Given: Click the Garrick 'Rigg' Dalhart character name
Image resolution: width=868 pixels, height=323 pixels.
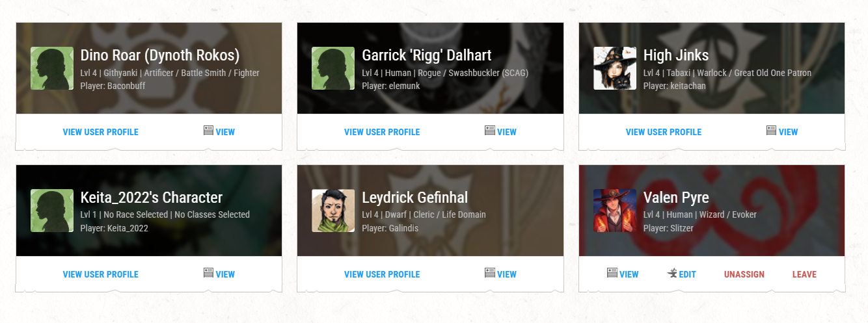Looking at the screenshot, I should click(427, 55).
